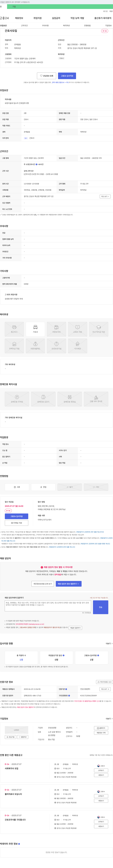Click info icon beside 고용24 입사지원 count
Image resolution: width=113 pixels, height=868 pixels.
tap(98, 655)
